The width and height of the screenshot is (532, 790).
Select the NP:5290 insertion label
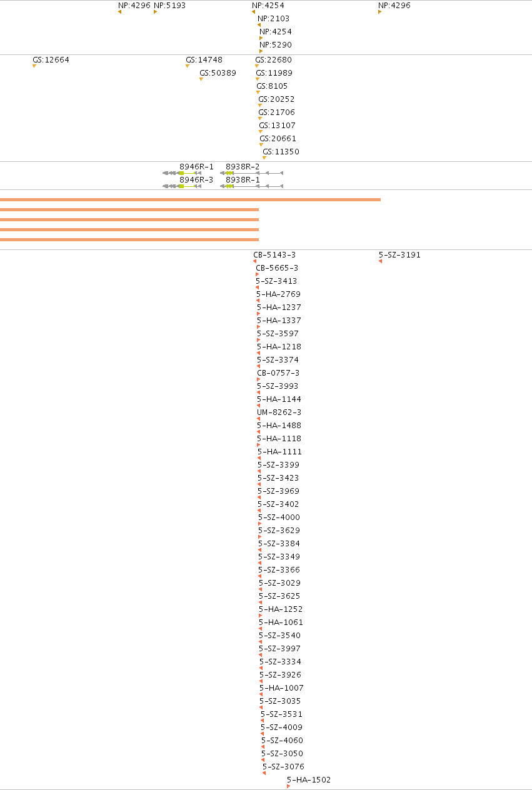[276, 45]
